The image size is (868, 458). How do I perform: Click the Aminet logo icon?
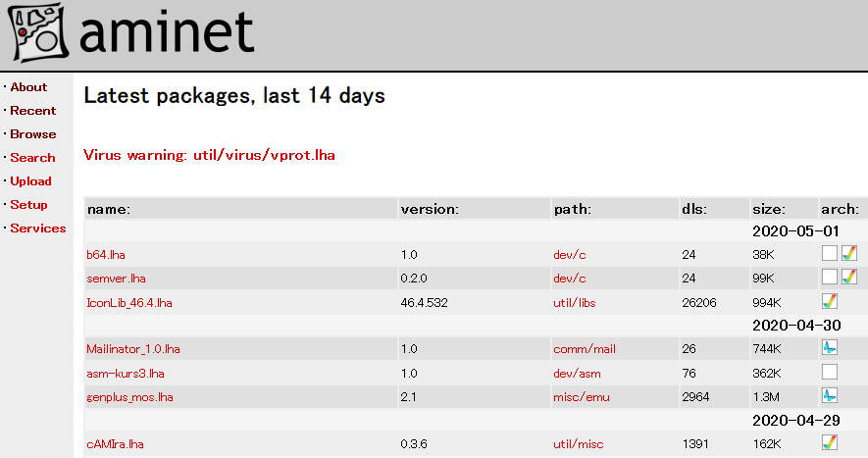[38, 32]
